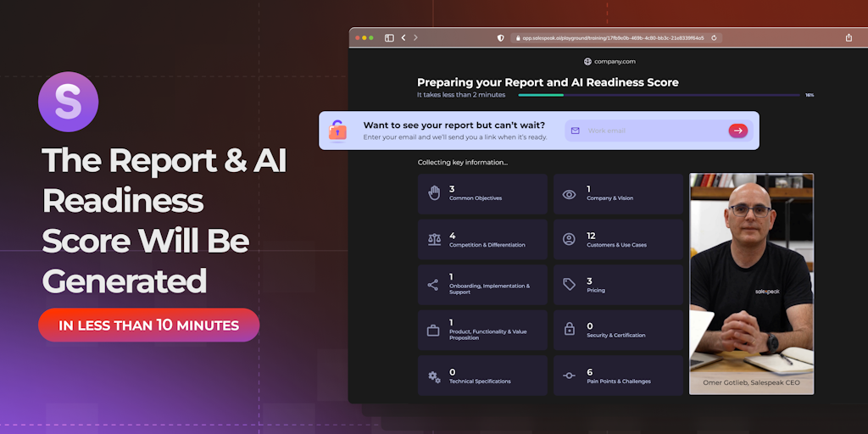Click the count 6 on Pain Points card

590,372
